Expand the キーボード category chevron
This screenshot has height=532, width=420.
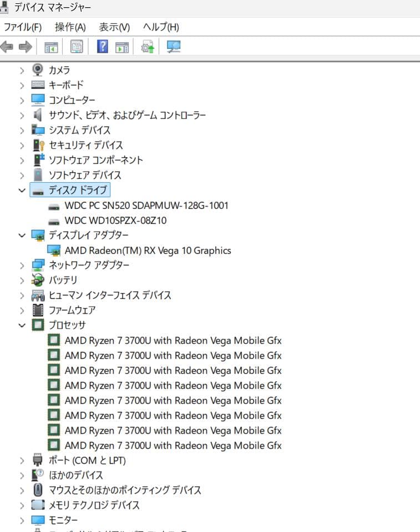(22, 85)
